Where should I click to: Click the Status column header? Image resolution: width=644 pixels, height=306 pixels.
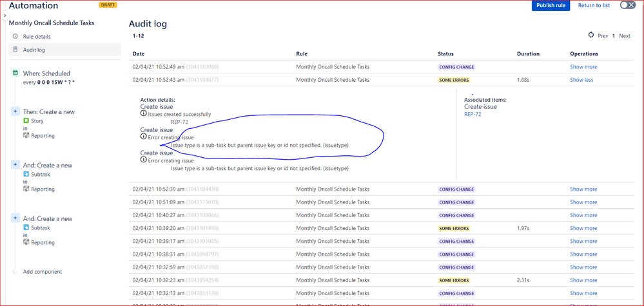[x=445, y=53]
